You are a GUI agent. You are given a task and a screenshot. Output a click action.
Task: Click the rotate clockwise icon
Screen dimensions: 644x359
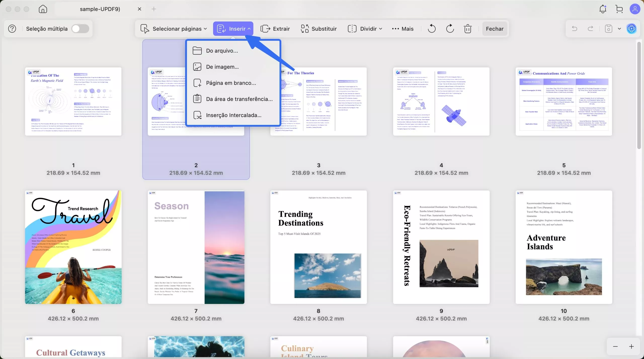click(x=450, y=29)
